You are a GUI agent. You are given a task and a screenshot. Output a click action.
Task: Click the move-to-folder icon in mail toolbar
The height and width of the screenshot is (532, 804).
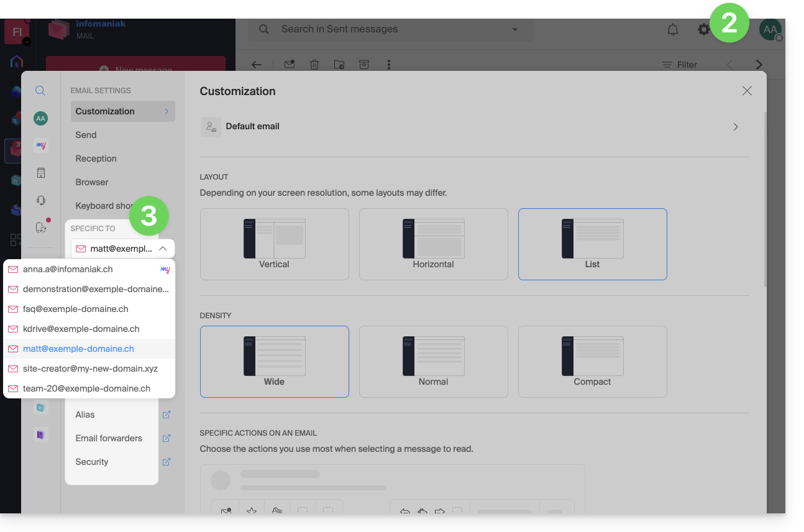click(339, 65)
